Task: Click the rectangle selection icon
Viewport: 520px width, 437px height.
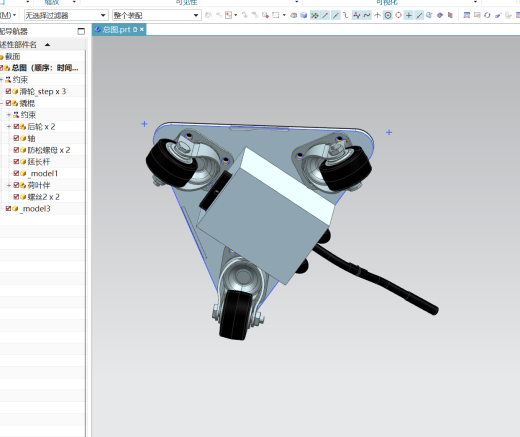Action: click(x=276, y=15)
